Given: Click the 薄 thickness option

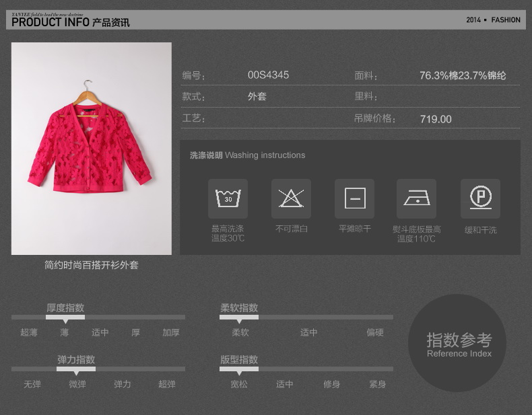Looking at the screenshot, I should tap(65, 332).
